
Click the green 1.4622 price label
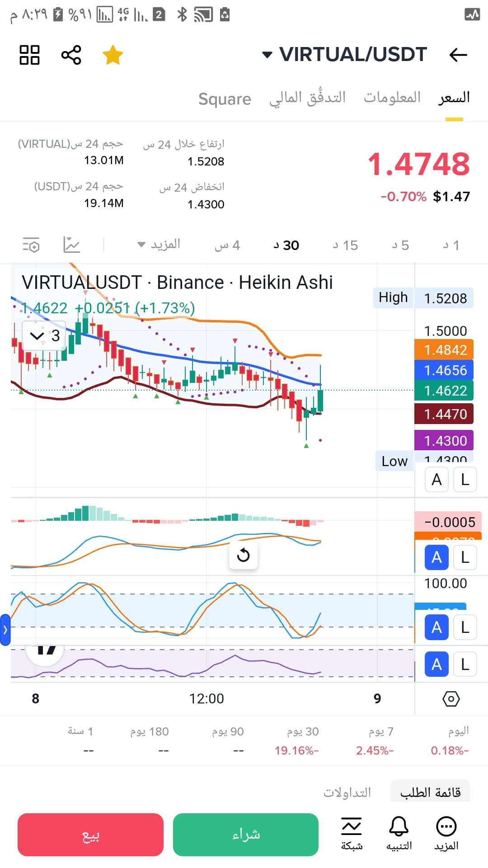[x=444, y=390]
